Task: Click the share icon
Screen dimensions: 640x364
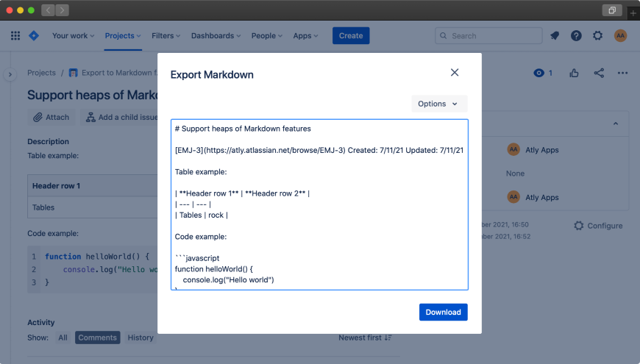Action: [599, 73]
